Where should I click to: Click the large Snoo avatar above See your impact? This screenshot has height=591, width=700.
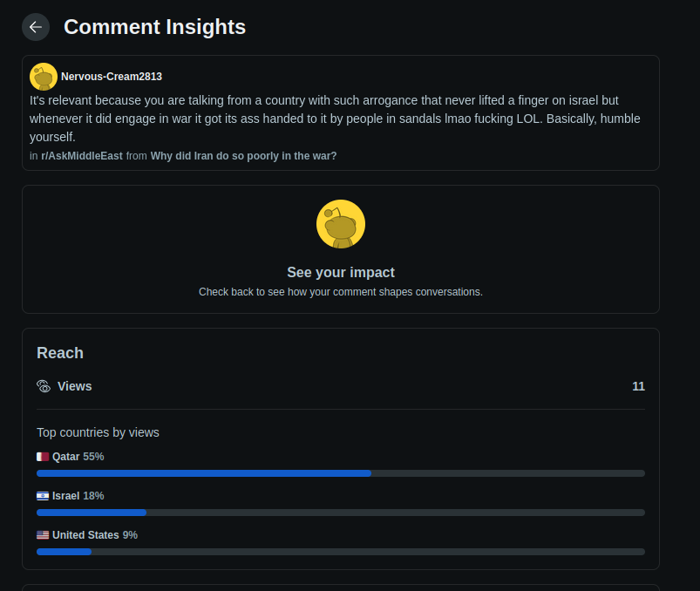coord(341,224)
